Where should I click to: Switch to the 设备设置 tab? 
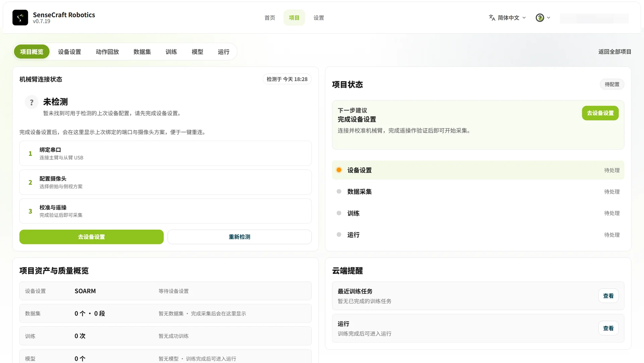(69, 52)
